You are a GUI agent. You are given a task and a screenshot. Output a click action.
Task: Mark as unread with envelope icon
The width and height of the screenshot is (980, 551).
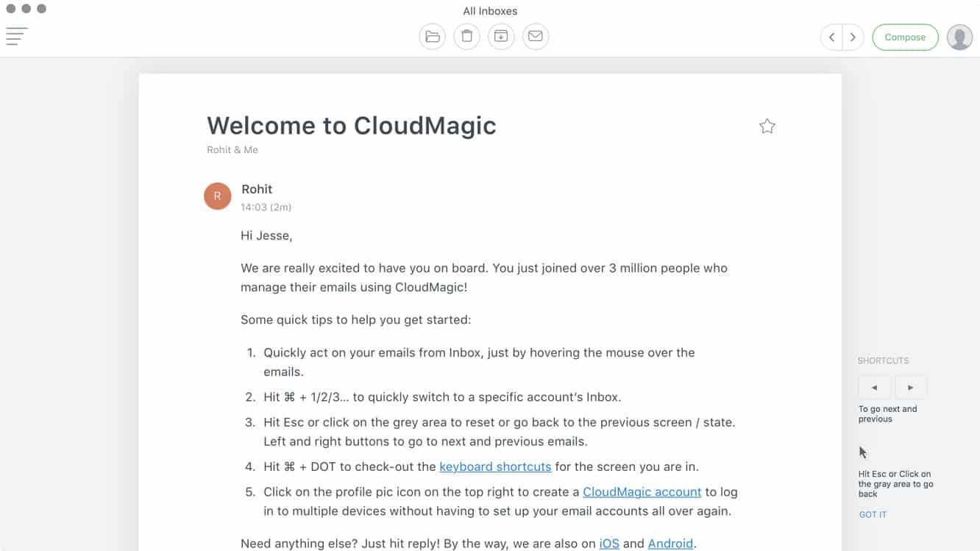pos(536,37)
